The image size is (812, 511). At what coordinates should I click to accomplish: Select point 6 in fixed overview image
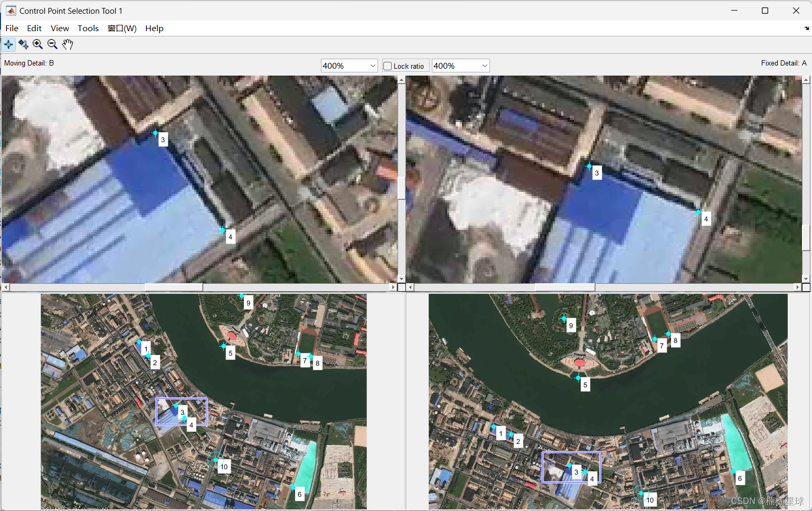click(733, 471)
